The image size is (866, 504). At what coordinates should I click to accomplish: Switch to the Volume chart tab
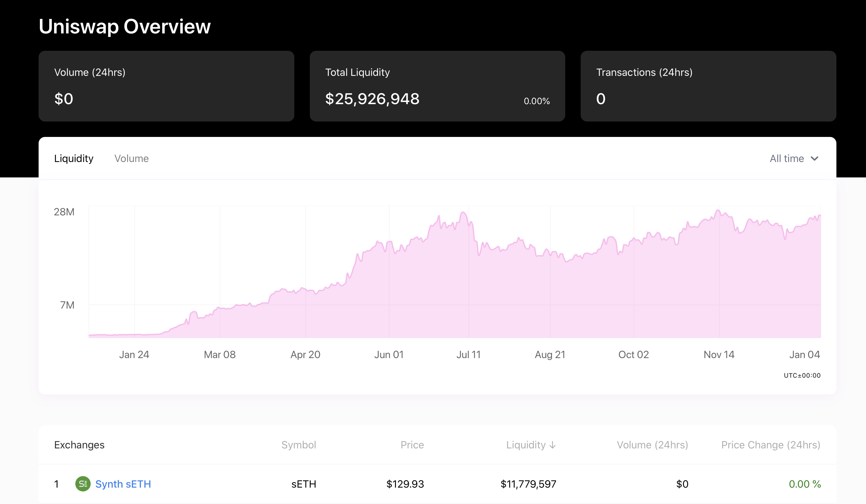point(132,158)
